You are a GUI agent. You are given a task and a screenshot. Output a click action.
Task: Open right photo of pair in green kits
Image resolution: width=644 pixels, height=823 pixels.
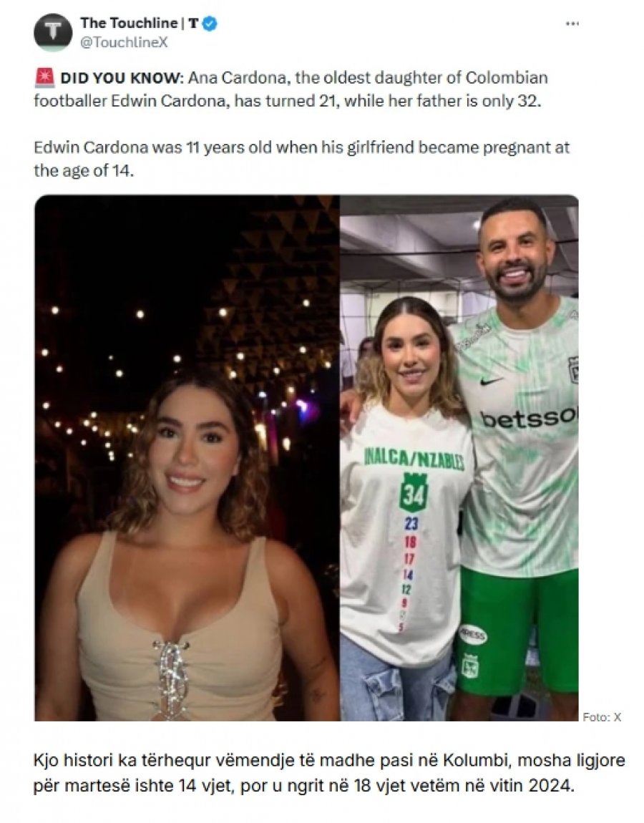(x=459, y=458)
